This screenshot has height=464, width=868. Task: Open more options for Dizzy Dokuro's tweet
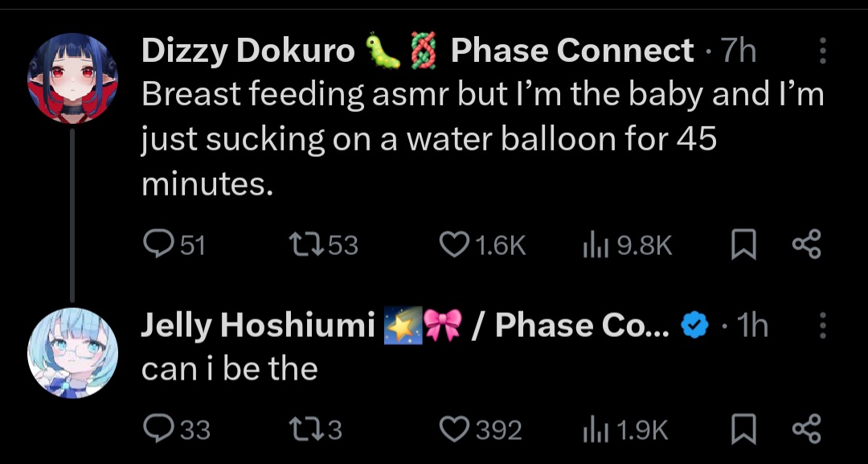click(x=822, y=51)
